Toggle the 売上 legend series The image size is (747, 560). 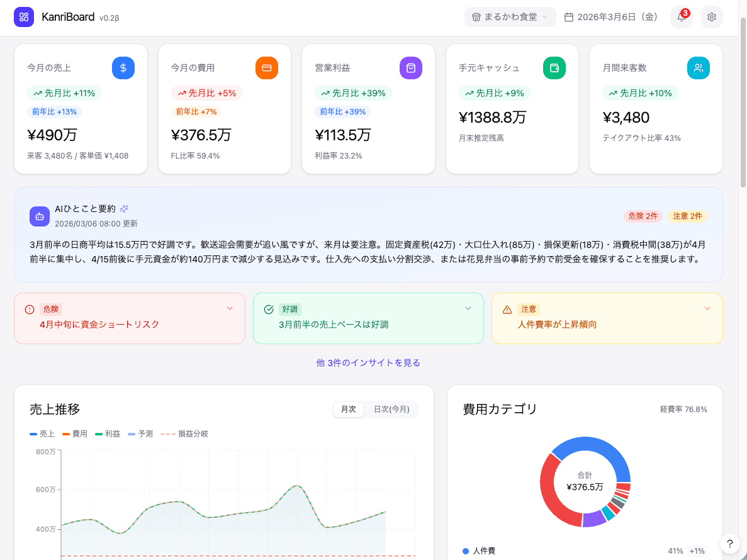click(42, 434)
